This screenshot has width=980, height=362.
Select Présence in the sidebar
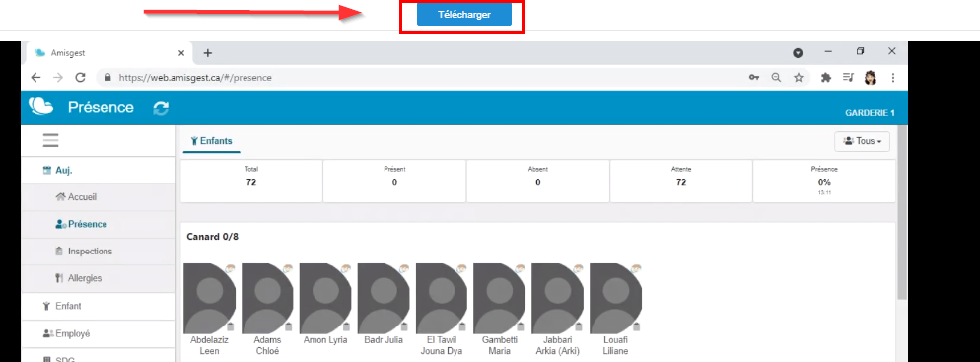coord(99,224)
